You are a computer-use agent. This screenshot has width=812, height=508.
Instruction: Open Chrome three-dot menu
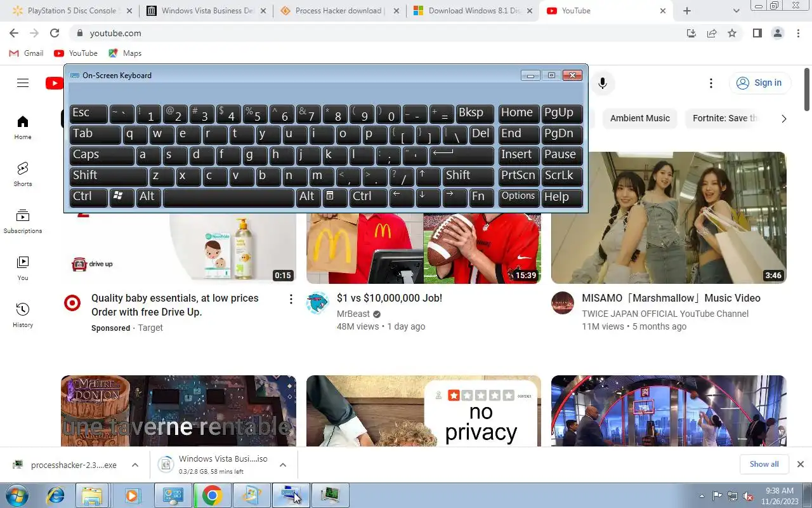pyautogui.click(x=798, y=33)
